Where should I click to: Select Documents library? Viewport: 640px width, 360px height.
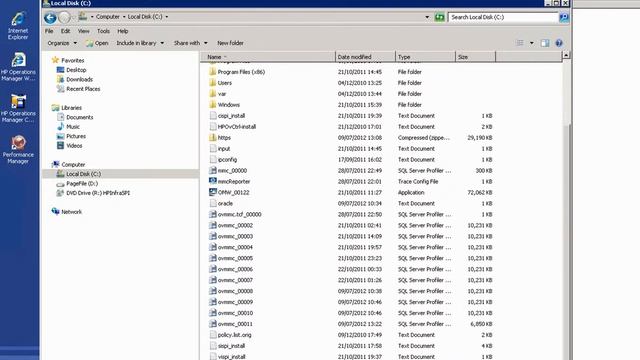coord(80,117)
